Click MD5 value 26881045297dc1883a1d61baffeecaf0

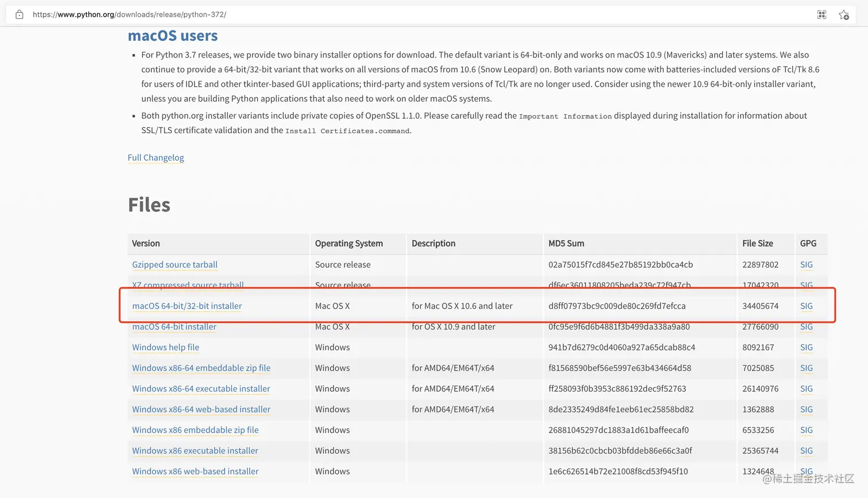pyautogui.click(x=618, y=430)
